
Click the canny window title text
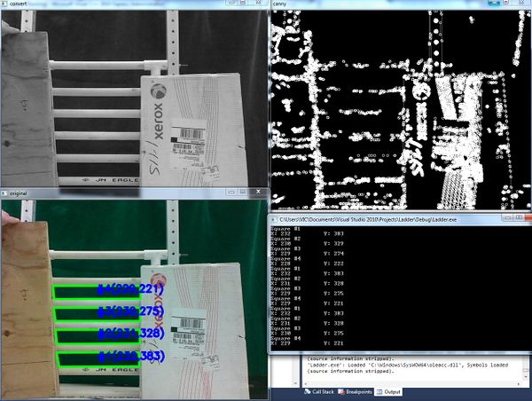[x=279, y=4]
